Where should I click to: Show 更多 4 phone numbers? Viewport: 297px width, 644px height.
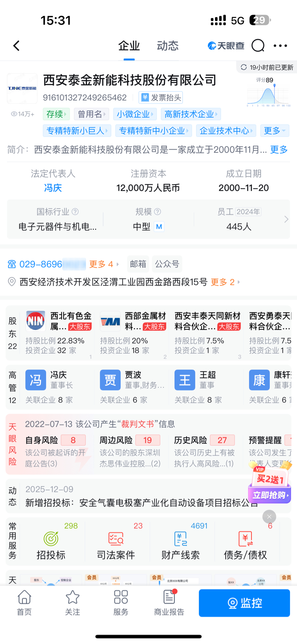coord(104,264)
